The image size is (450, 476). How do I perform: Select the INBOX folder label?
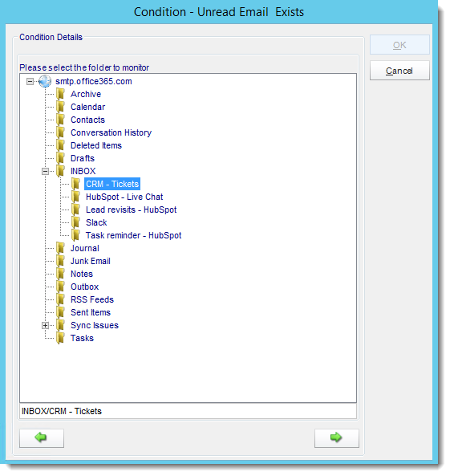(x=83, y=171)
